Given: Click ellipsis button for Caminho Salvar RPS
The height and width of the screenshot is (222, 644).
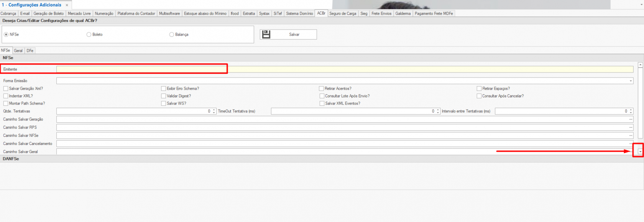Looking at the screenshot, I should 631,127.
